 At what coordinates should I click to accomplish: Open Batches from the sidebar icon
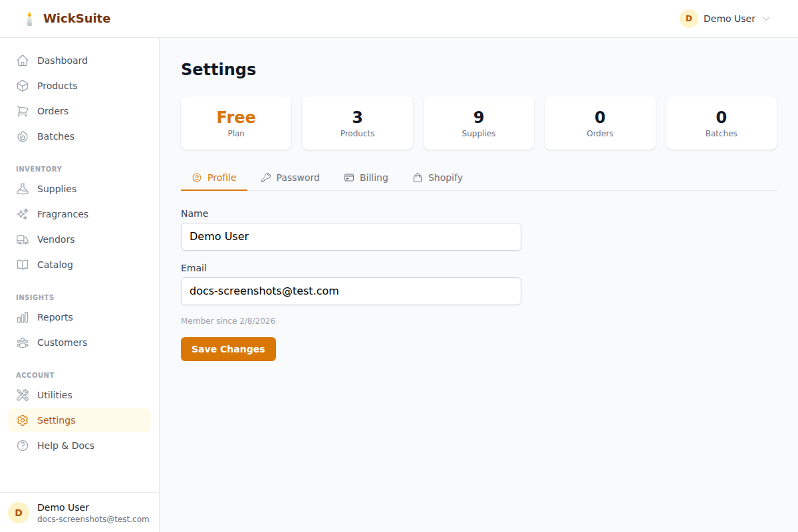pyautogui.click(x=22, y=136)
